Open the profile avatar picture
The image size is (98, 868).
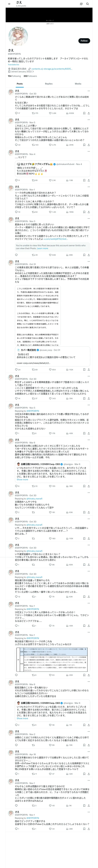coord(16,36)
